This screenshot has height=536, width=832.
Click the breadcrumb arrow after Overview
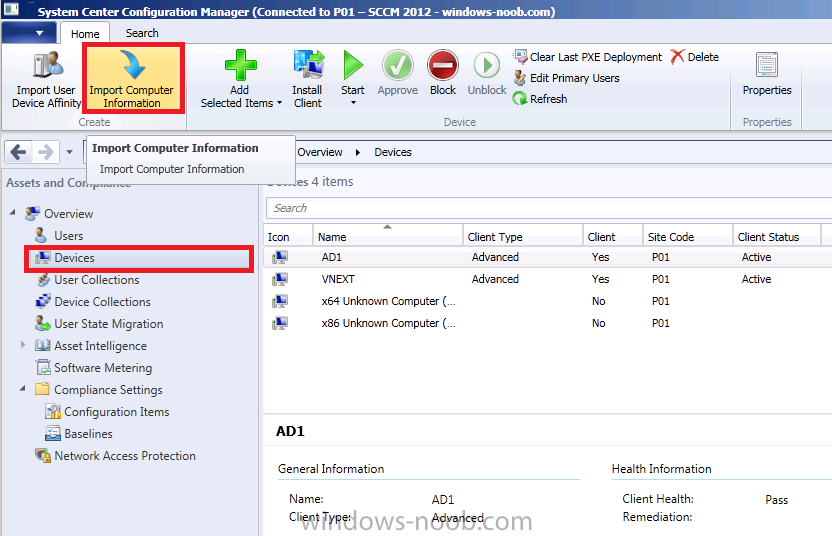358,152
